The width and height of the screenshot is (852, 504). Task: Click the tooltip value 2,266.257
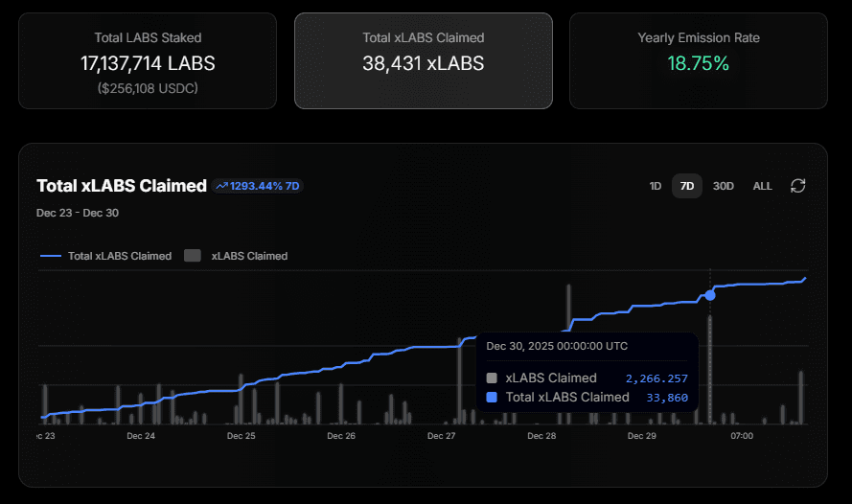[656, 378]
